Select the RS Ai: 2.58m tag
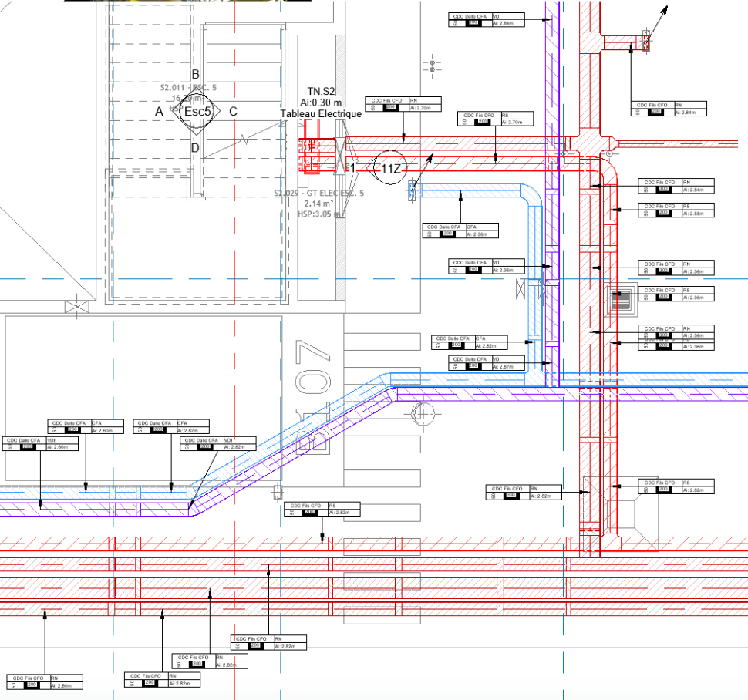Image resolution: width=748 pixels, height=700 pixels. (x=677, y=210)
